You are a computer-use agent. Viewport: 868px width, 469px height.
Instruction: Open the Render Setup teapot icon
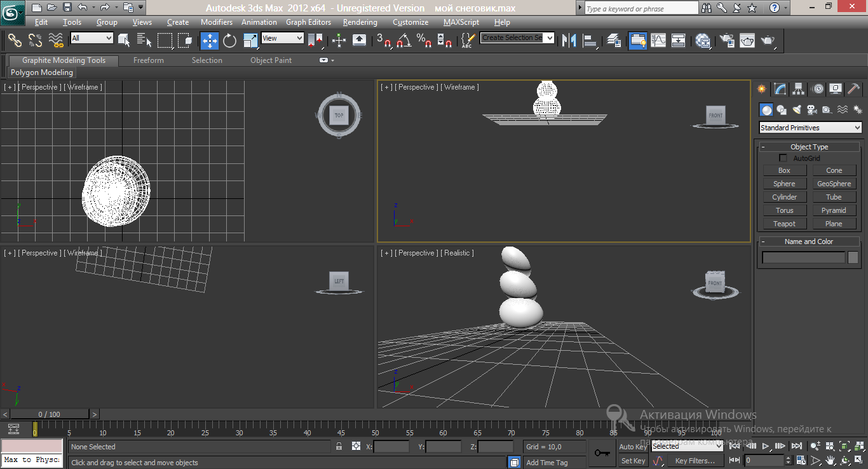(x=727, y=41)
